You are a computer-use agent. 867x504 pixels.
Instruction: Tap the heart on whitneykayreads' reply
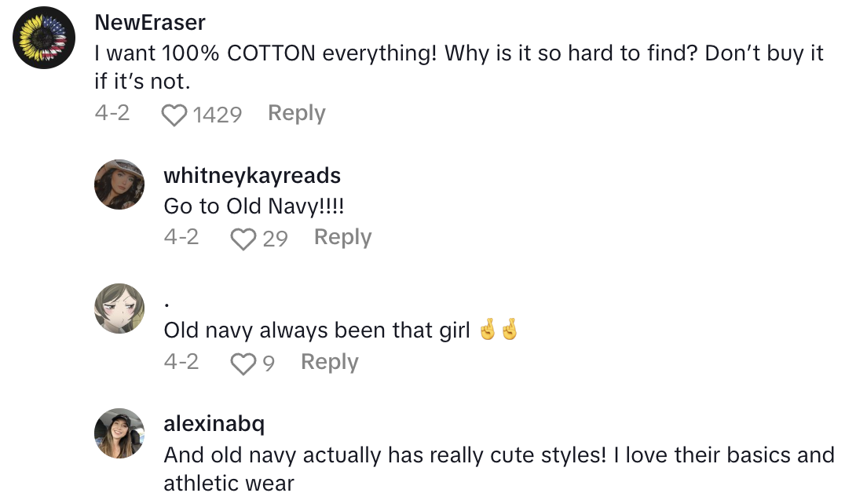point(243,239)
